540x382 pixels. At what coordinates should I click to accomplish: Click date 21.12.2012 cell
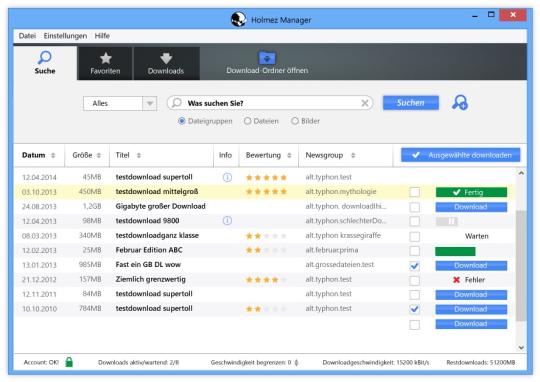click(39, 280)
